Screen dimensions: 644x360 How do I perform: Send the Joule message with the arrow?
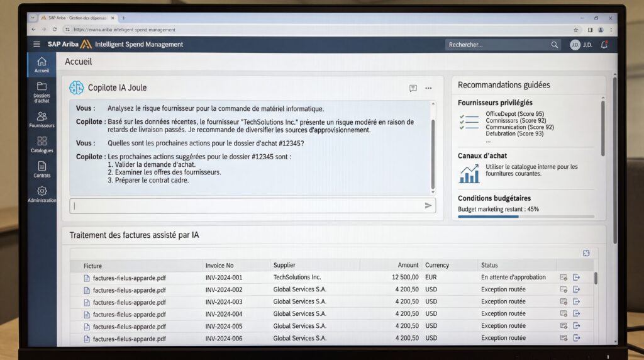[428, 205]
